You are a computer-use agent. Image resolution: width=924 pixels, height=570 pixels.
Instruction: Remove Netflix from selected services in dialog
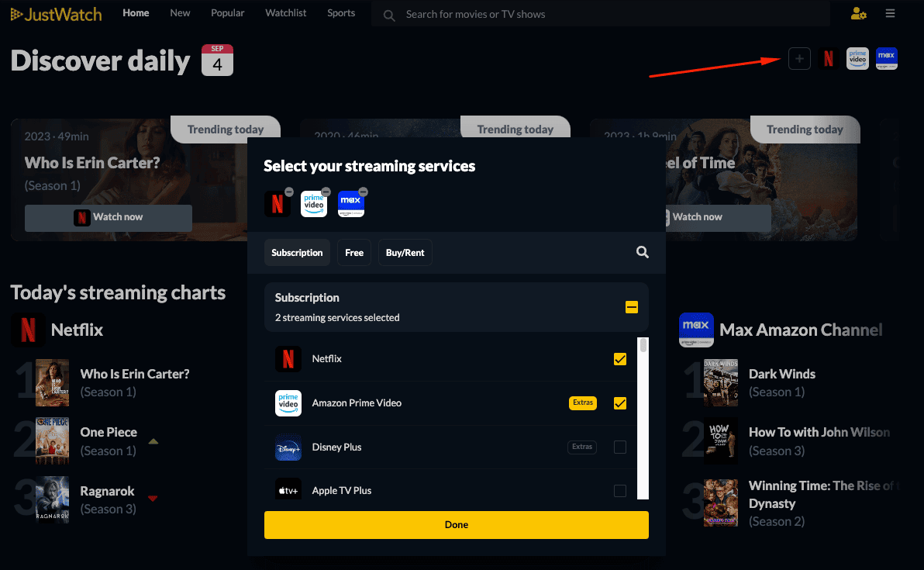[x=289, y=192]
